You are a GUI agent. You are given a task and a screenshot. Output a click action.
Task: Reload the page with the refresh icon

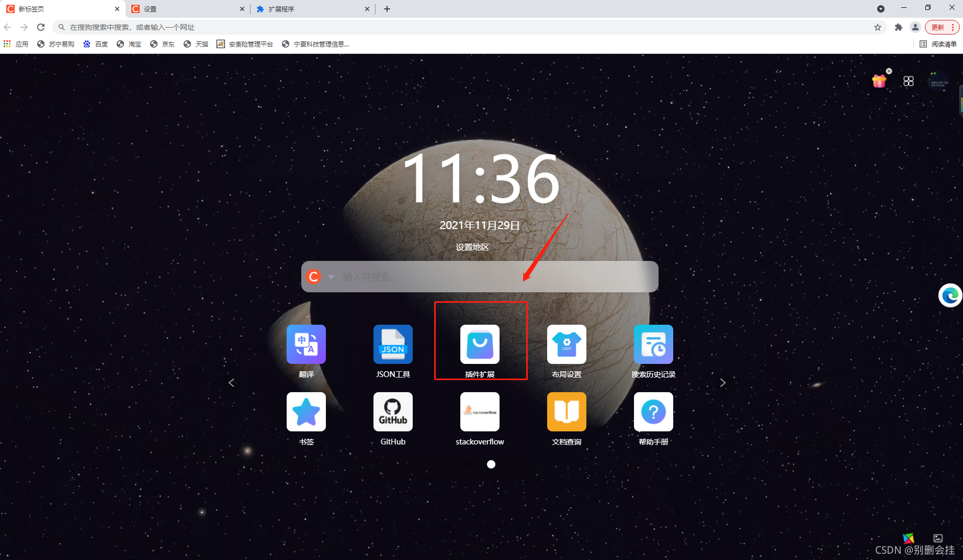41,27
